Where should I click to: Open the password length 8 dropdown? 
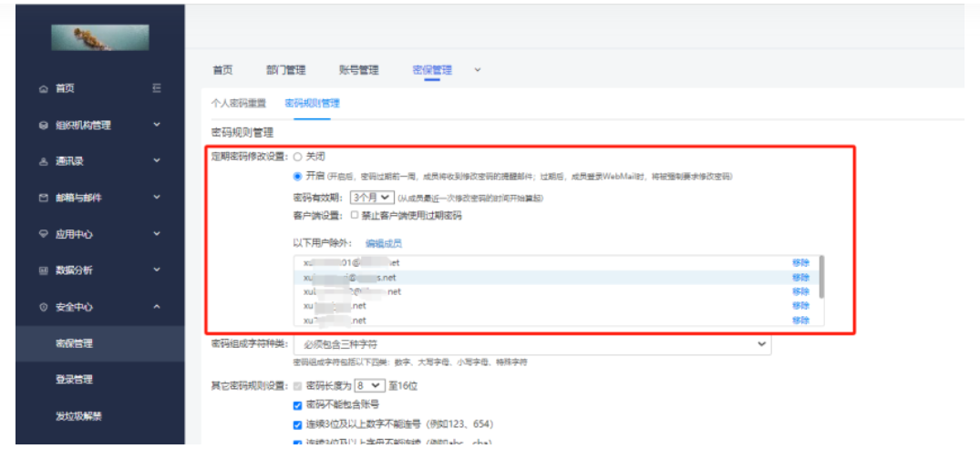coord(370,386)
